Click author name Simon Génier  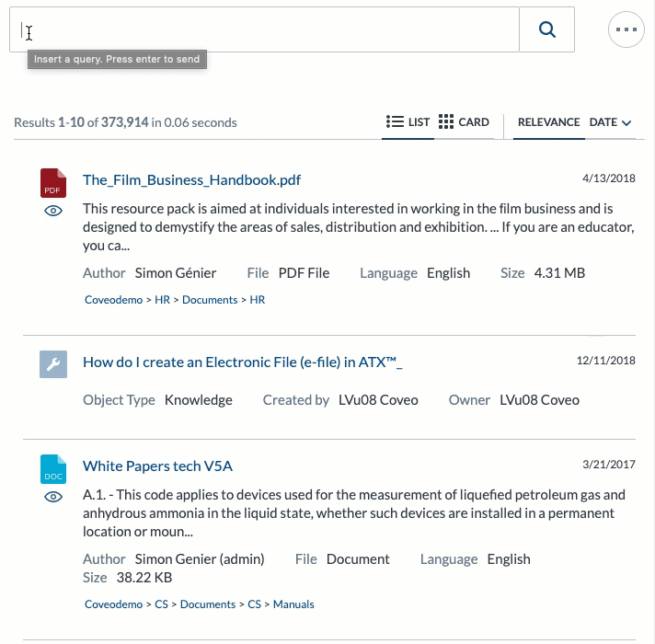point(176,273)
